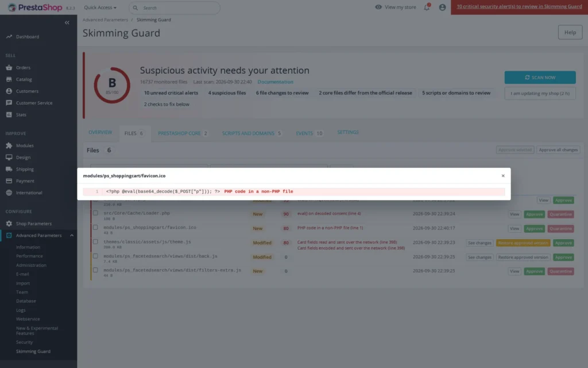Click the Design monitor icon
This screenshot has height=368, width=588.
9,158
